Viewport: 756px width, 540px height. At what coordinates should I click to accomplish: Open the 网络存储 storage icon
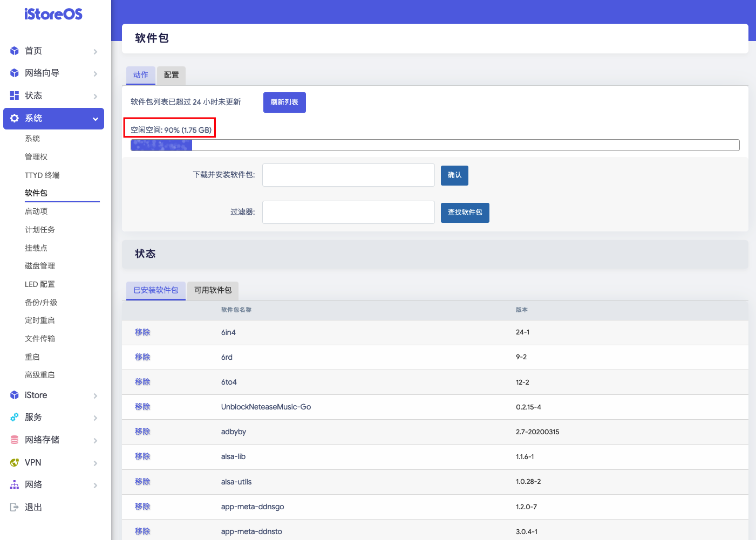point(14,440)
